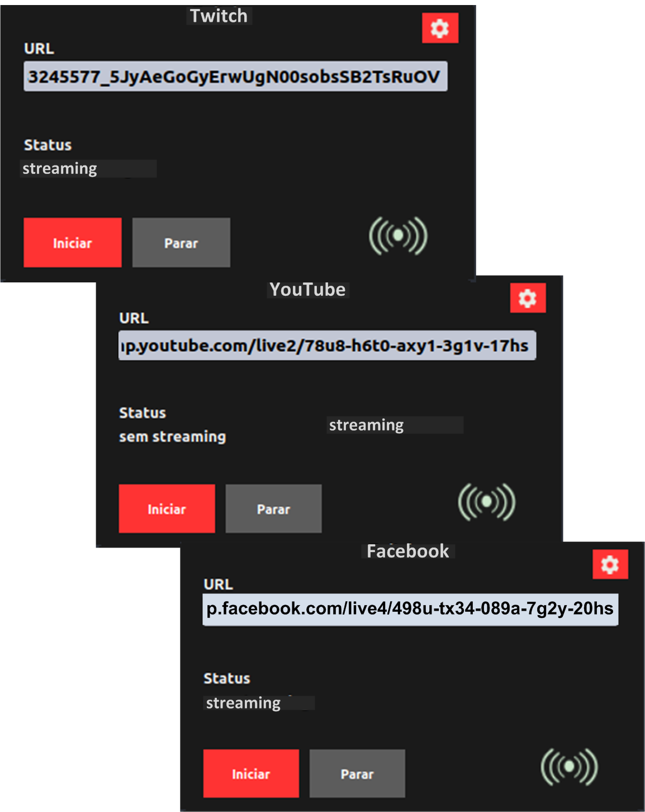Viewport: 645px width, 812px height.
Task: Focus the YouTube URL input field
Action: 327,346
